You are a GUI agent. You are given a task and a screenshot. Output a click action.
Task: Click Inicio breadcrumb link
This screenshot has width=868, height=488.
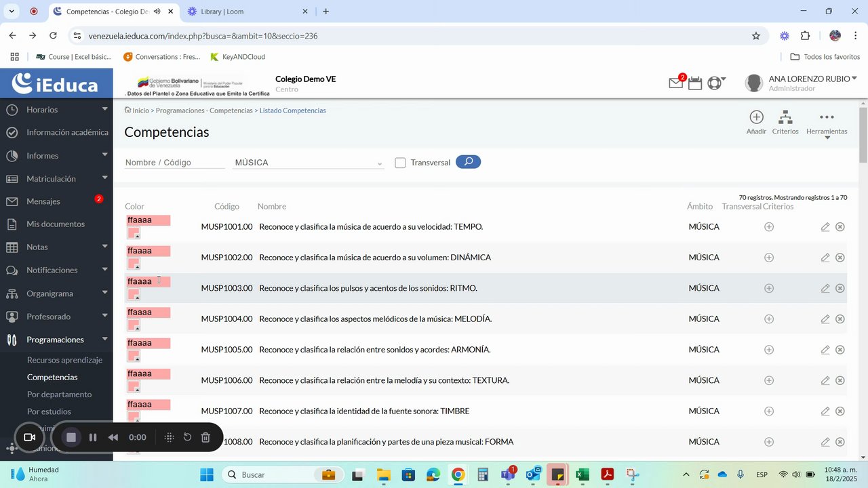[x=140, y=110]
